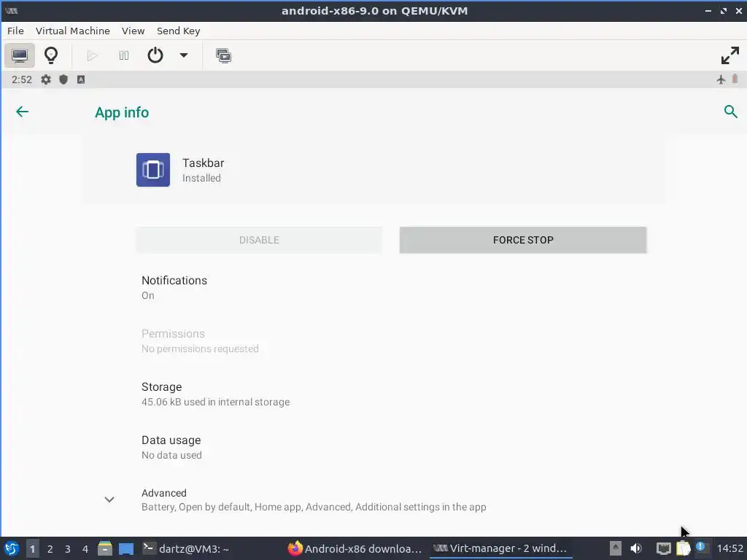Click the FORCE STOP button

point(522,240)
